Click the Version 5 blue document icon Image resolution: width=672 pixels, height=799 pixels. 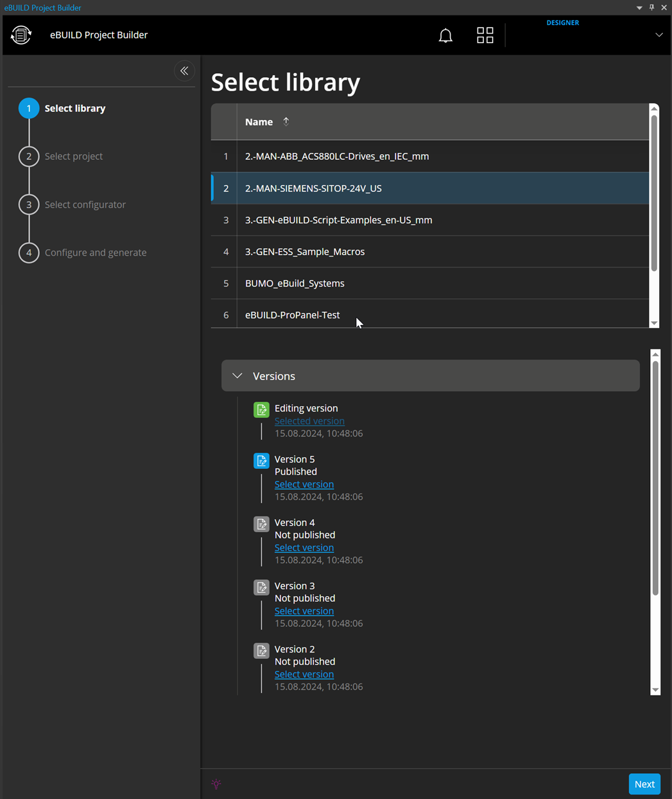261,461
